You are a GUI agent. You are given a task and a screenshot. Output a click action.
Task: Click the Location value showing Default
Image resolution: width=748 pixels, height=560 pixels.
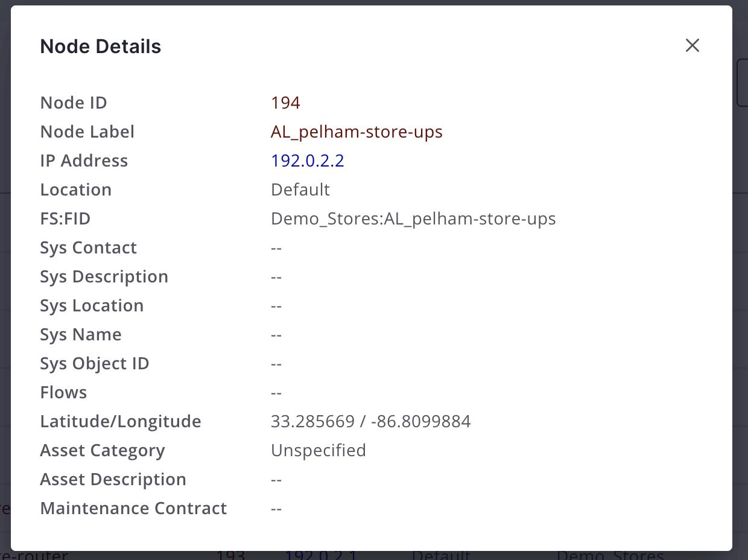click(x=300, y=189)
